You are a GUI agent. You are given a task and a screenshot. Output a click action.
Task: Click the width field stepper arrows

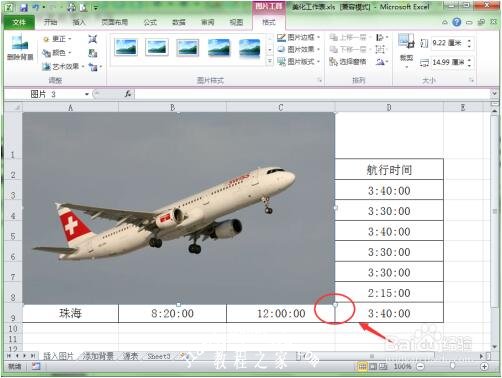pyautogui.click(x=469, y=62)
